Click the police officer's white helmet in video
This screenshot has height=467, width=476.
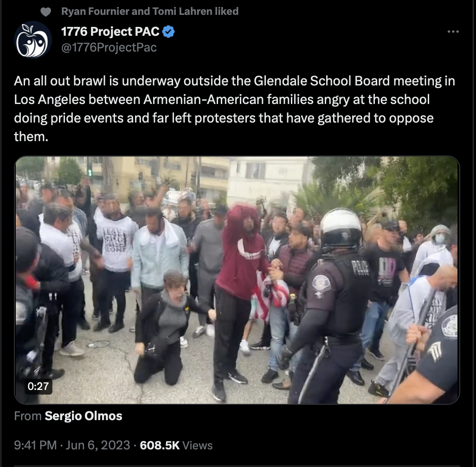(x=341, y=225)
